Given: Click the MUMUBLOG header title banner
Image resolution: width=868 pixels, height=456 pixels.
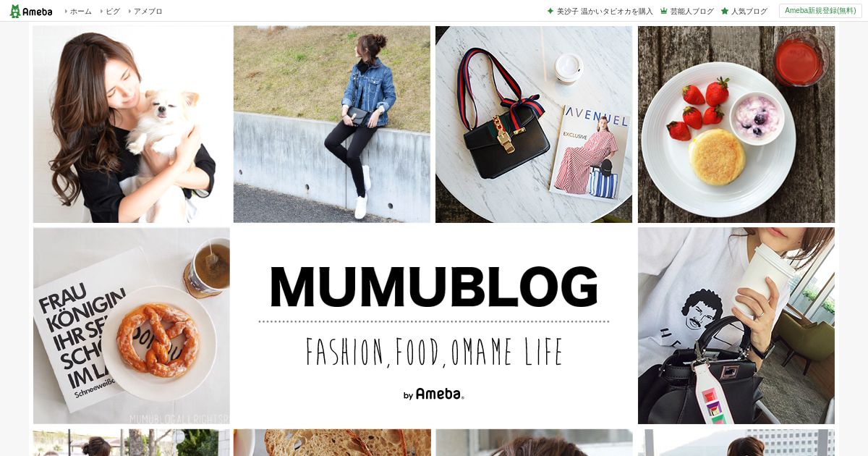Looking at the screenshot, I should click(434, 326).
